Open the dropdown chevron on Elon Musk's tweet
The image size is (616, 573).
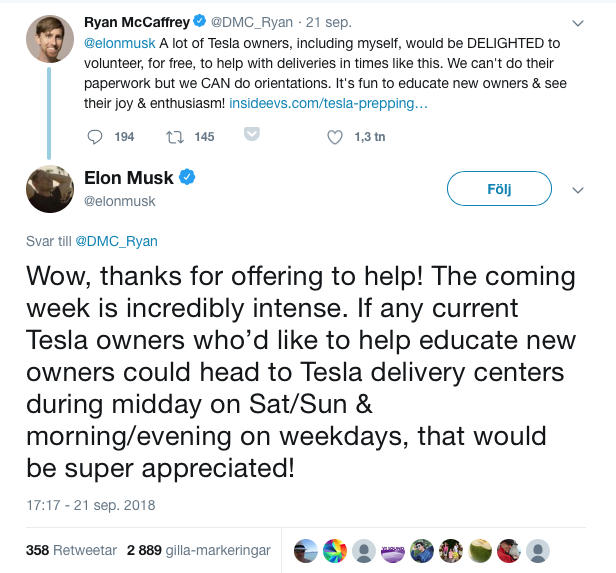pos(577,189)
